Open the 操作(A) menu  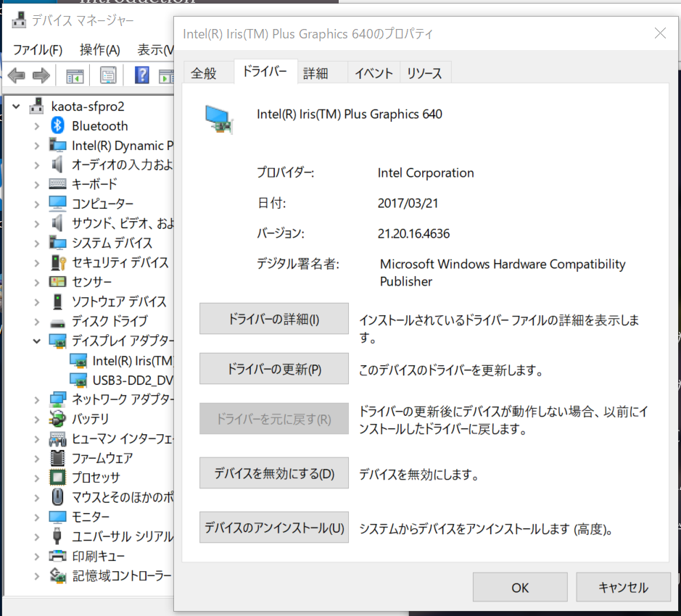[99, 50]
